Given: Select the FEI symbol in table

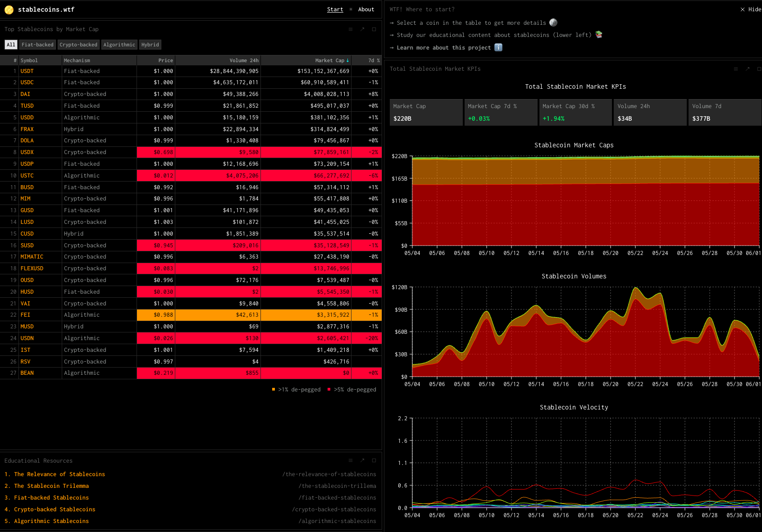Looking at the screenshot, I should [25, 315].
